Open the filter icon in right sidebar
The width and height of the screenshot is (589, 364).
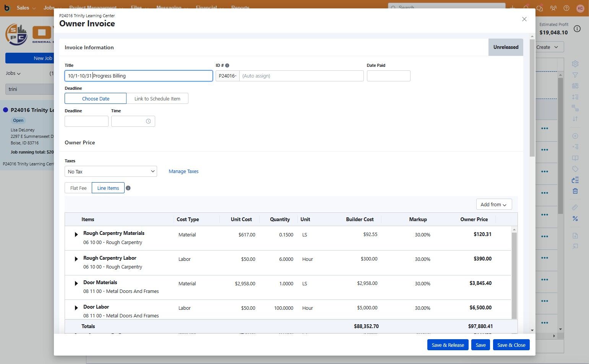(x=575, y=75)
